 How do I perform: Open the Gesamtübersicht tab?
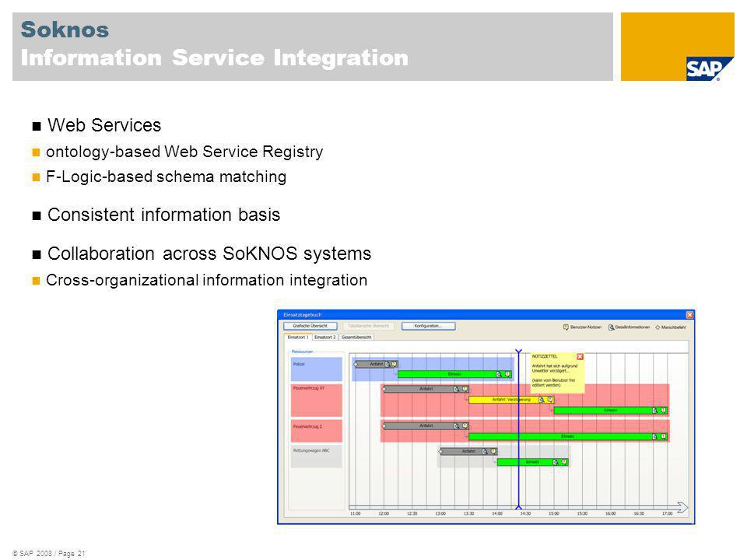[356, 337]
